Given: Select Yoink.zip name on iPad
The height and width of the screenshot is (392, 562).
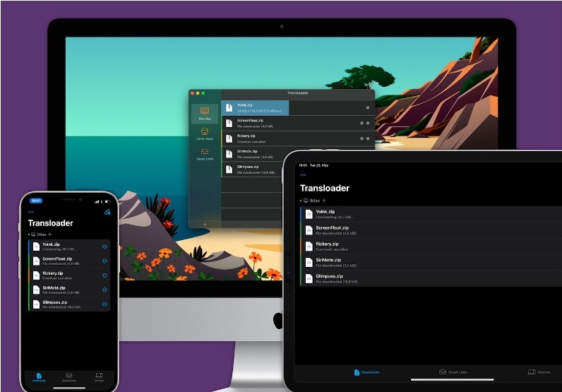Looking at the screenshot, I should [x=325, y=212].
